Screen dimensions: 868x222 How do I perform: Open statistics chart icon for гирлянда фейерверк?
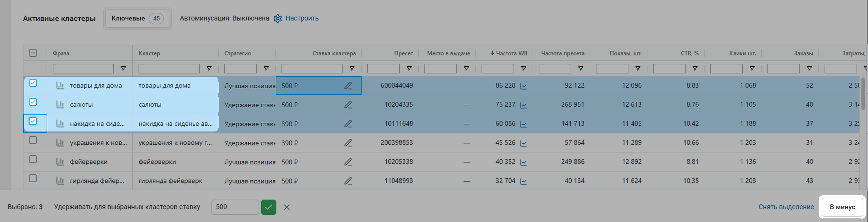[60, 181]
